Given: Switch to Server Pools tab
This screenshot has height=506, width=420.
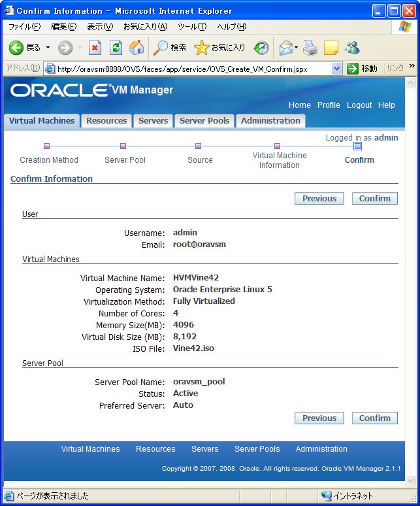Looking at the screenshot, I should click(204, 121).
